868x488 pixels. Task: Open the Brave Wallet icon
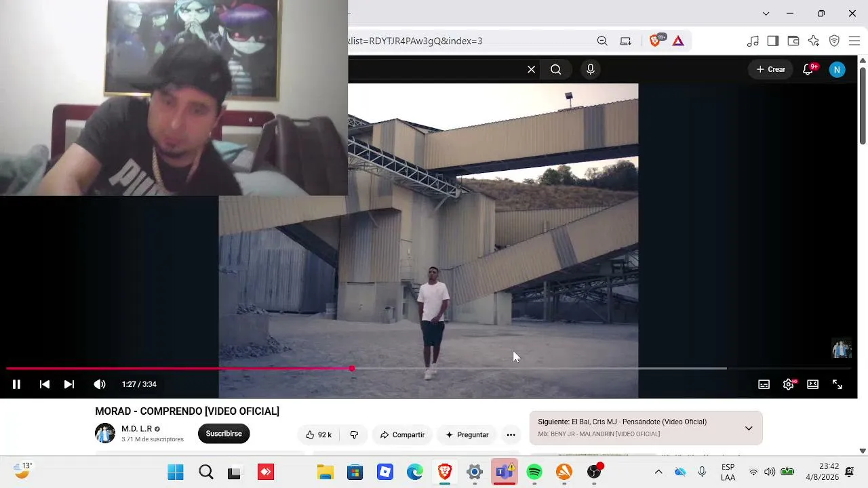pos(793,41)
